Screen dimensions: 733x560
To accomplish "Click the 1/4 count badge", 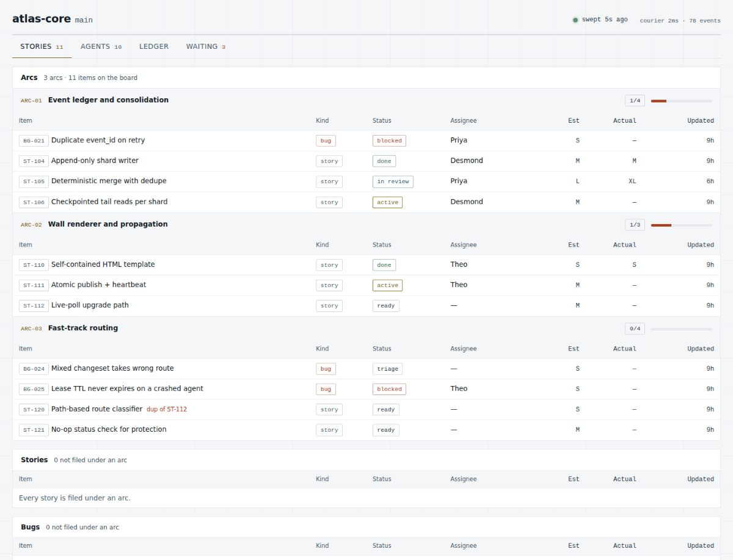I will 635,101.
